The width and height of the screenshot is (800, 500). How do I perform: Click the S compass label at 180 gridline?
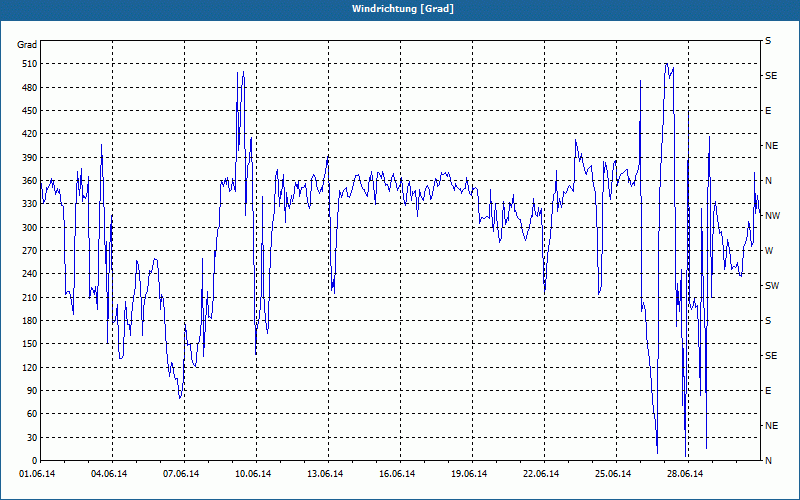768,321
